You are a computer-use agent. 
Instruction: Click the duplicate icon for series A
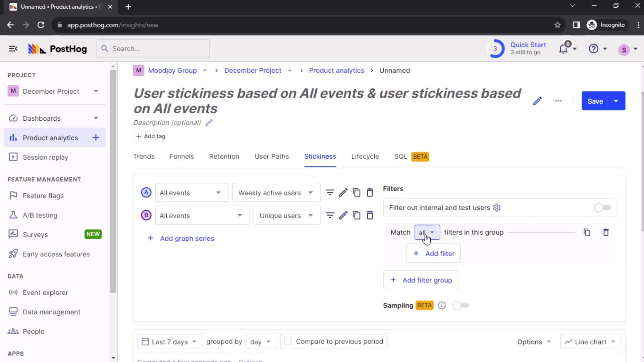pos(357,193)
